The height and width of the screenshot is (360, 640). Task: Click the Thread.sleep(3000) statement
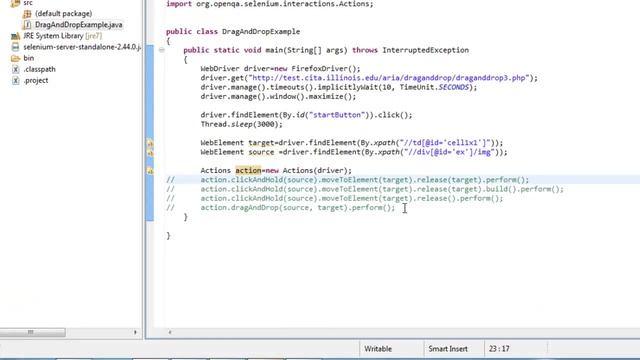[x=241, y=124]
